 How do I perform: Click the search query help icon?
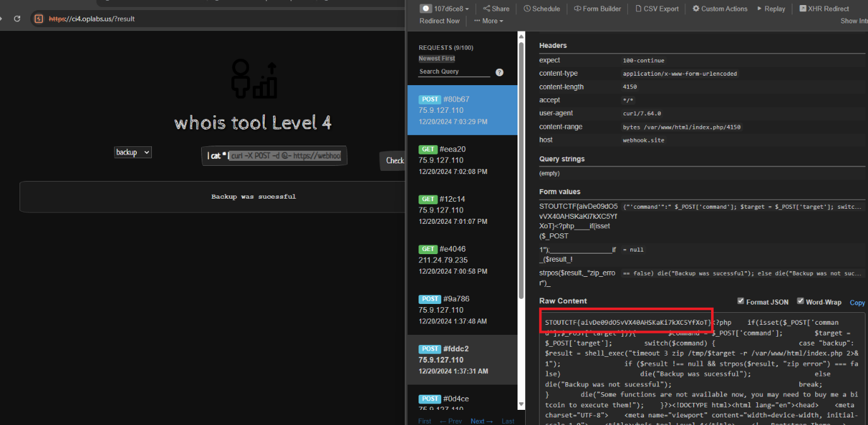[x=500, y=73]
